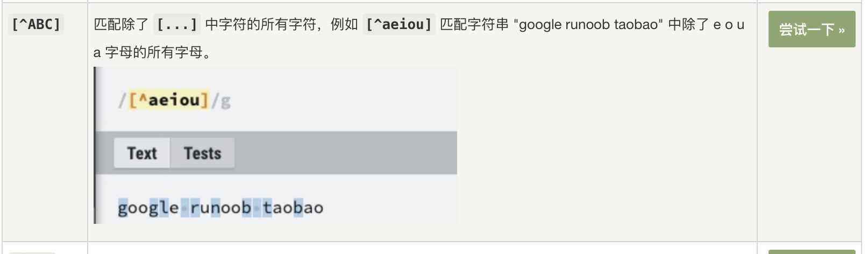Click the highlighted aeiou regex expression
This screenshot has height=254, width=868.
tap(173, 100)
